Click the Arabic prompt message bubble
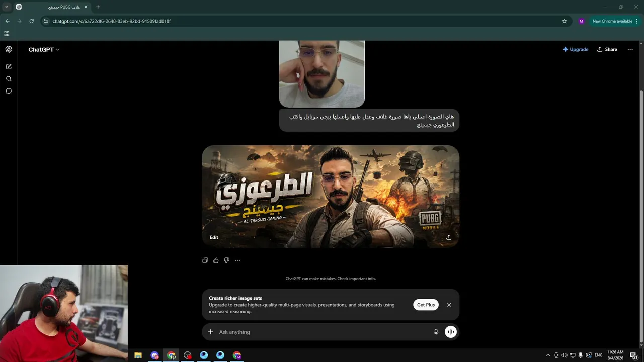Image resolution: width=644 pixels, height=362 pixels. point(369,121)
